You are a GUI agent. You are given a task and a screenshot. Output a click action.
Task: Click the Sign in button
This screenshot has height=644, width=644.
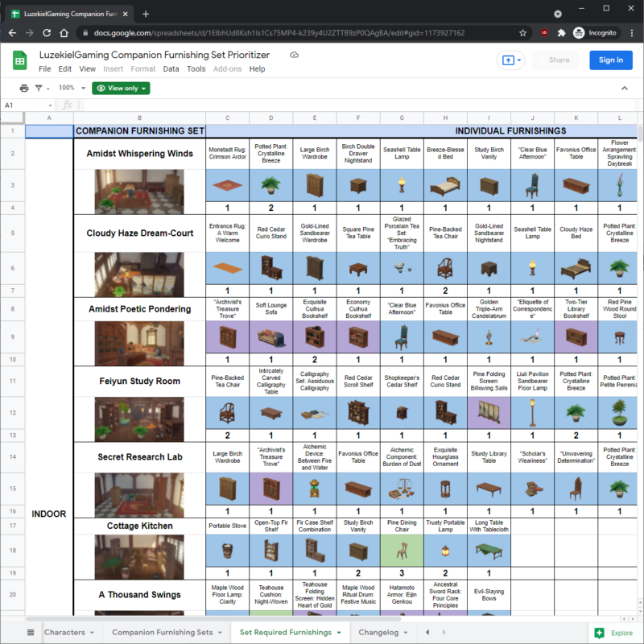pos(613,60)
